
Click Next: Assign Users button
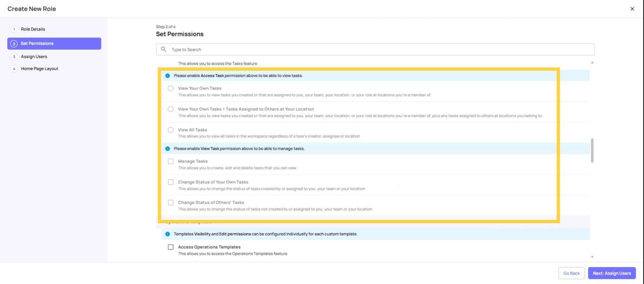(x=612, y=273)
